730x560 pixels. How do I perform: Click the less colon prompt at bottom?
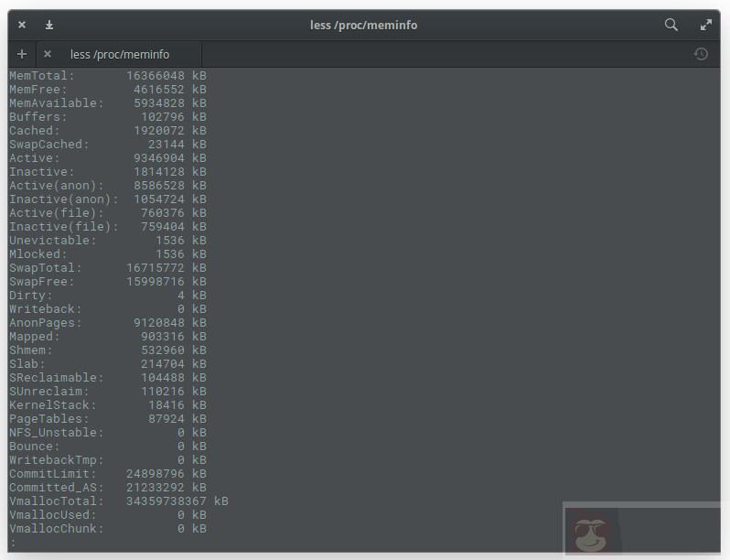(x=14, y=543)
